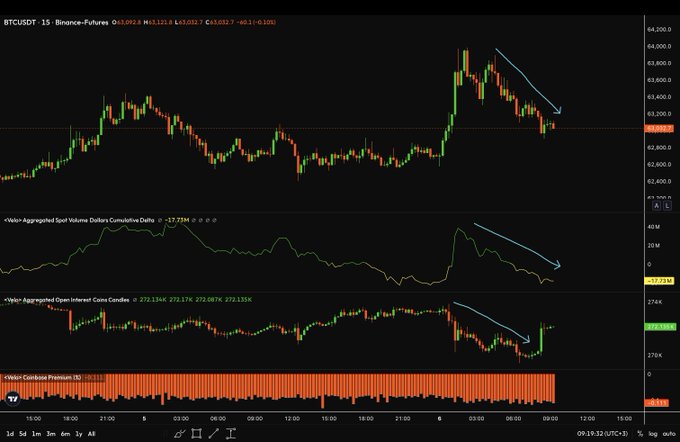This screenshot has height=442, width=680.
Task: Click the 40M label on delta axis
Action: [654, 227]
